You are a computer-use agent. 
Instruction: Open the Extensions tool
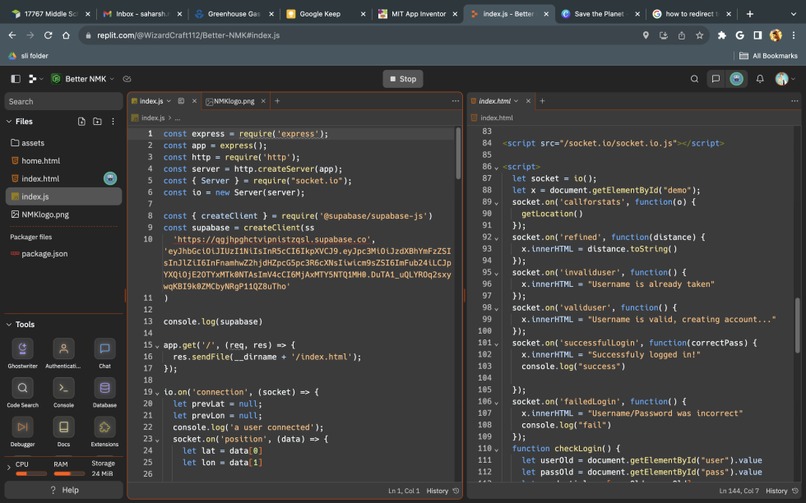(104, 427)
